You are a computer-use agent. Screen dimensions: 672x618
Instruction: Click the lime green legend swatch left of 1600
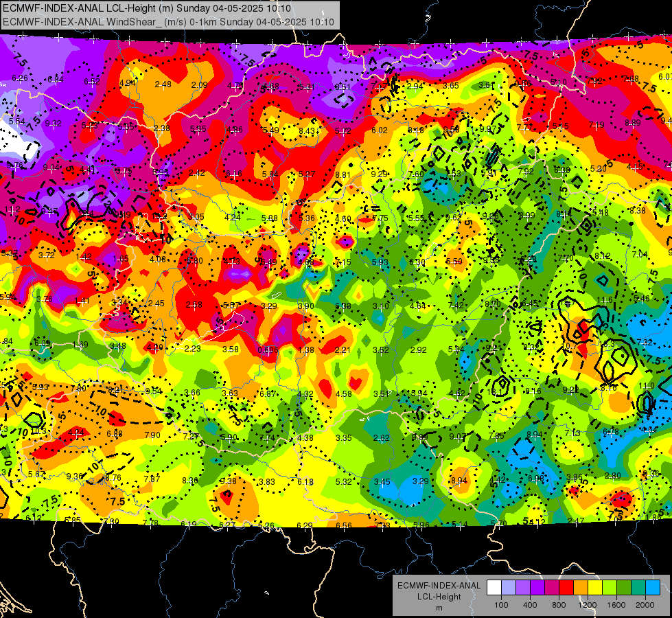coord(610,588)
